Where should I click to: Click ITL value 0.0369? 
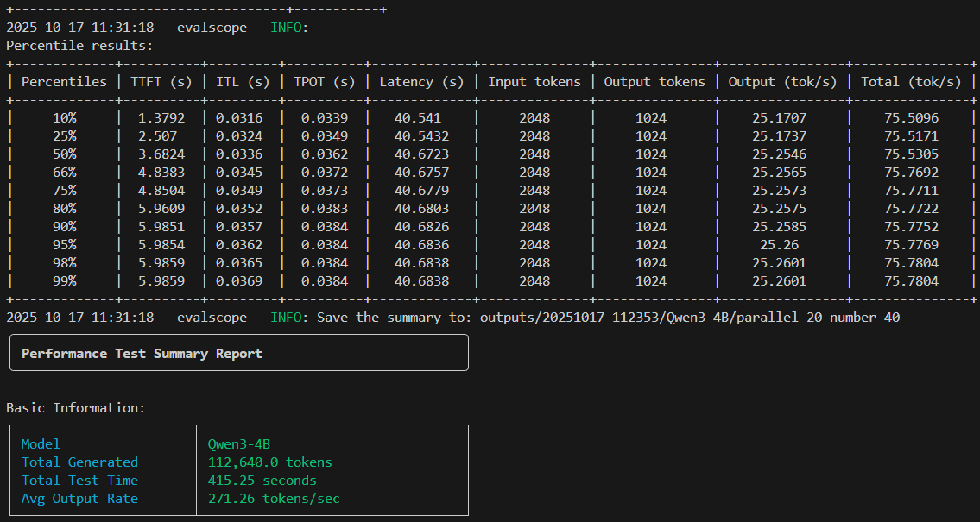[239, 281]
